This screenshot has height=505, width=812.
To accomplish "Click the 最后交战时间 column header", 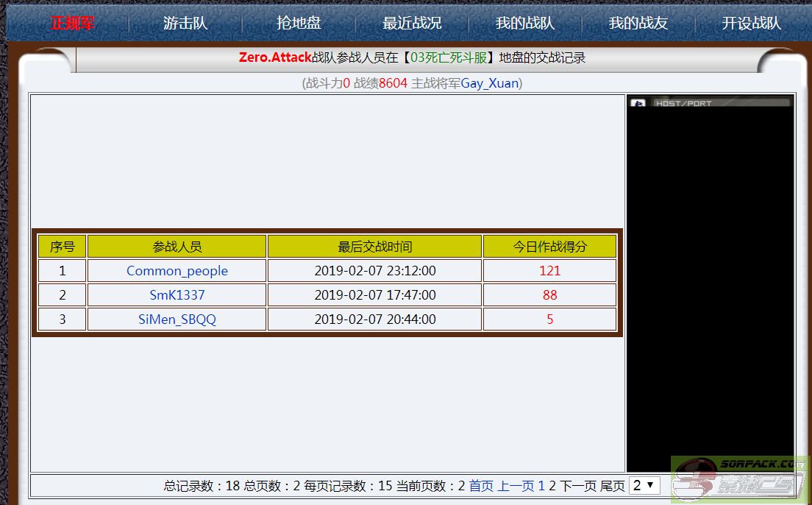I will 375,247.
